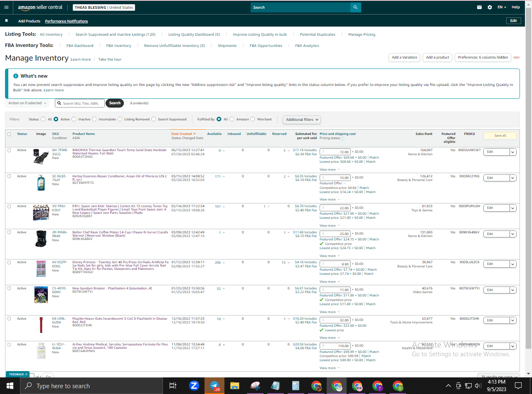This screenshot has width=532, height=394.
Task: Click the volume icon in system tray
Action: pos(478,386)
